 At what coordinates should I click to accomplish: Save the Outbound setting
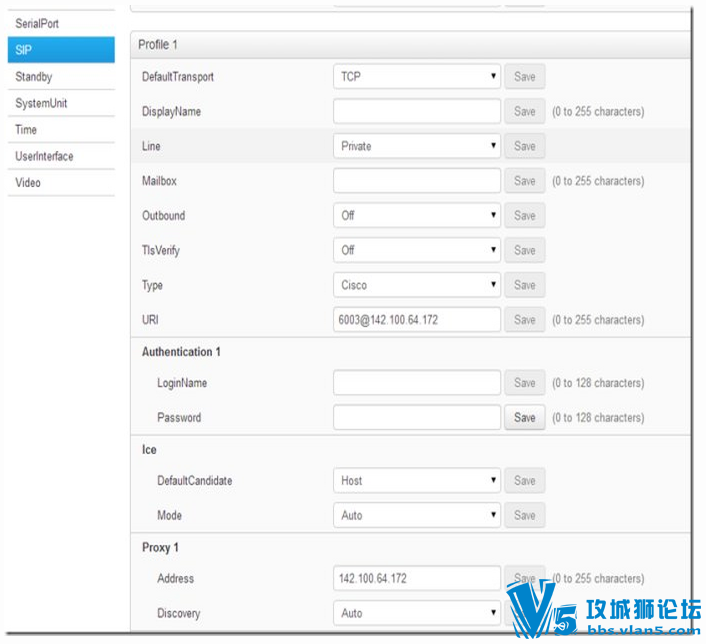click(525, 215)
